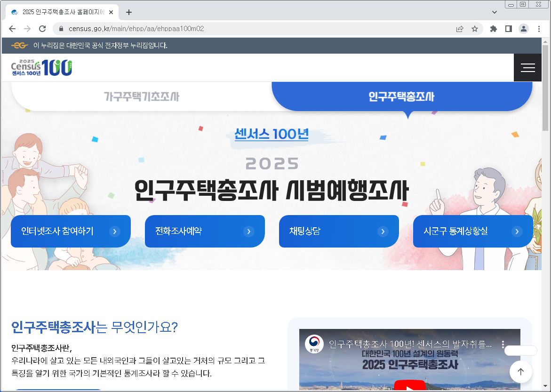Open the browser profile avatar
Image resolution: width=551 pixels, height=392 pixels.
523,28
